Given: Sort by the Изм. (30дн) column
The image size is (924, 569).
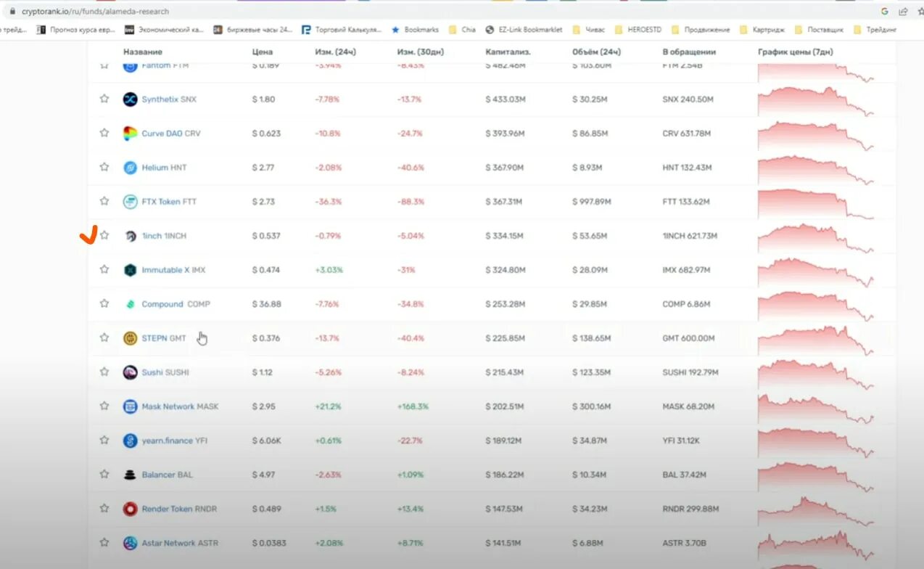Looking at the screenshot, I should coord(421,52).
